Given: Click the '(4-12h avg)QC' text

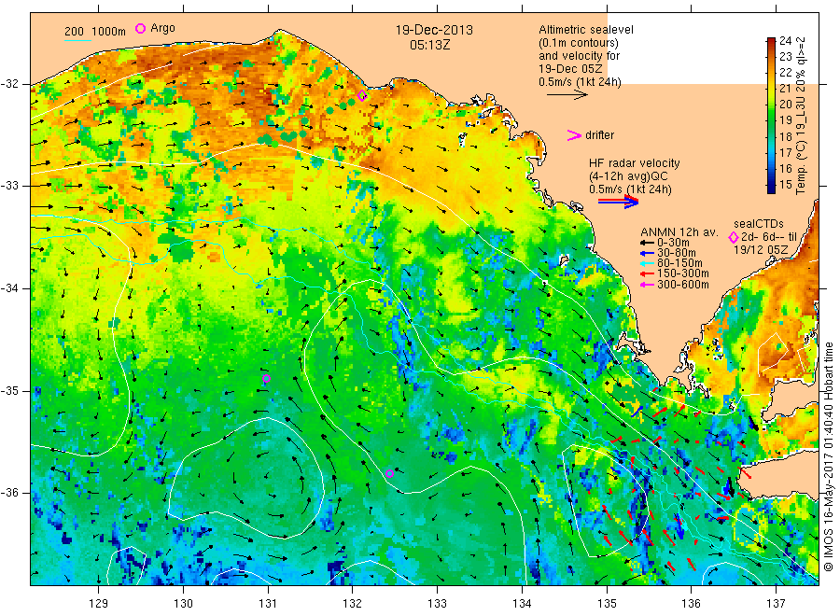Looking at the screenshot, I should click(x=628, y=176).
